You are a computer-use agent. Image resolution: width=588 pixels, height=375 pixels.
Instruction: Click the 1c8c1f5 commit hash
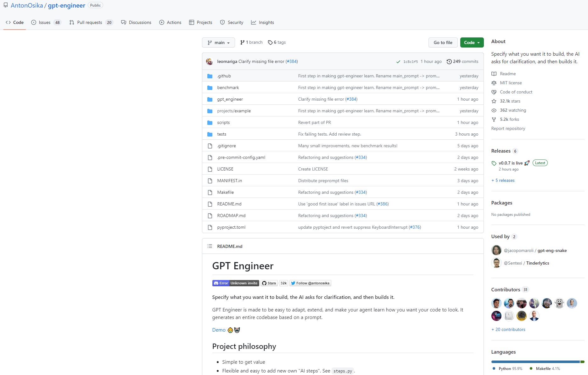pos(411,62)
